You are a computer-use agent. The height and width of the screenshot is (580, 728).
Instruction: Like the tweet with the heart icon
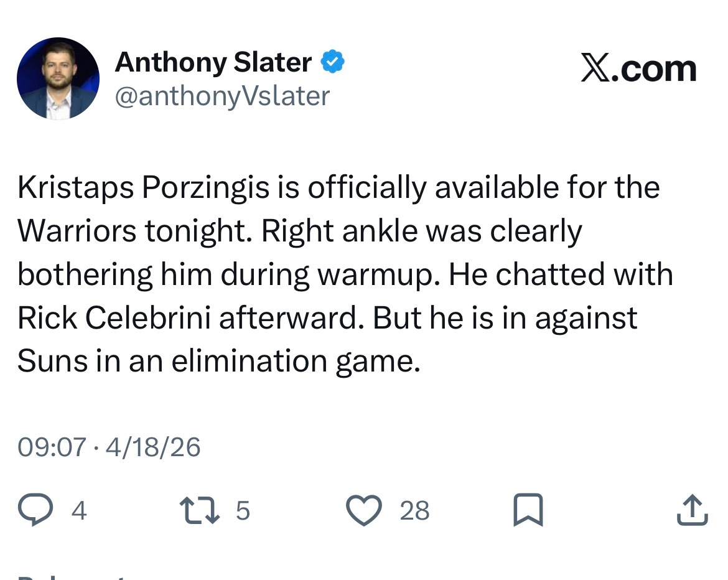[363, 511]
